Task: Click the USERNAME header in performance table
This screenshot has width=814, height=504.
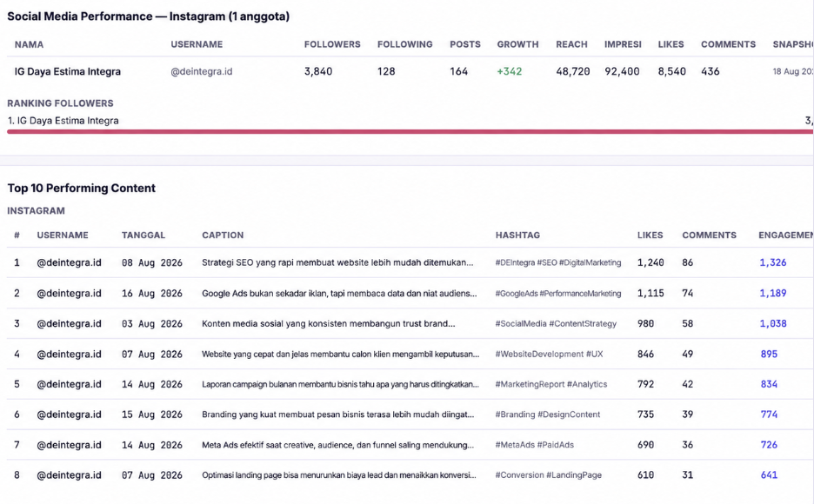Action: coord(197,44)
